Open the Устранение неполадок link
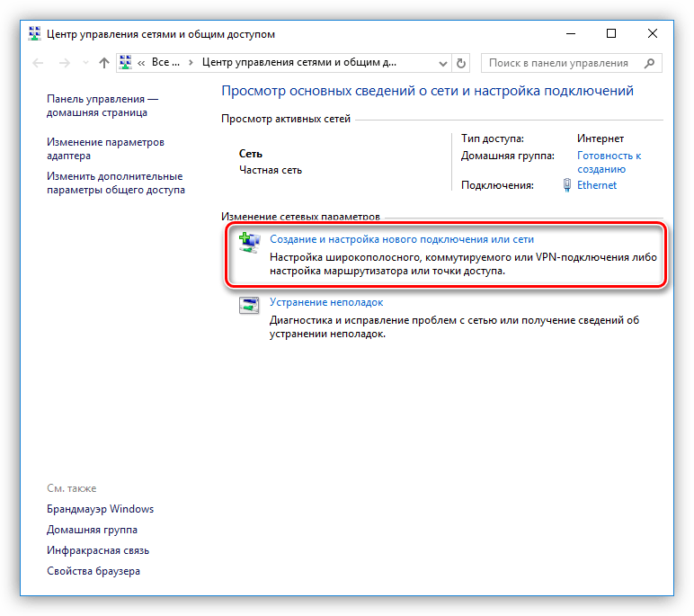This screenshot has height=616, width=694. click(326, 302)
